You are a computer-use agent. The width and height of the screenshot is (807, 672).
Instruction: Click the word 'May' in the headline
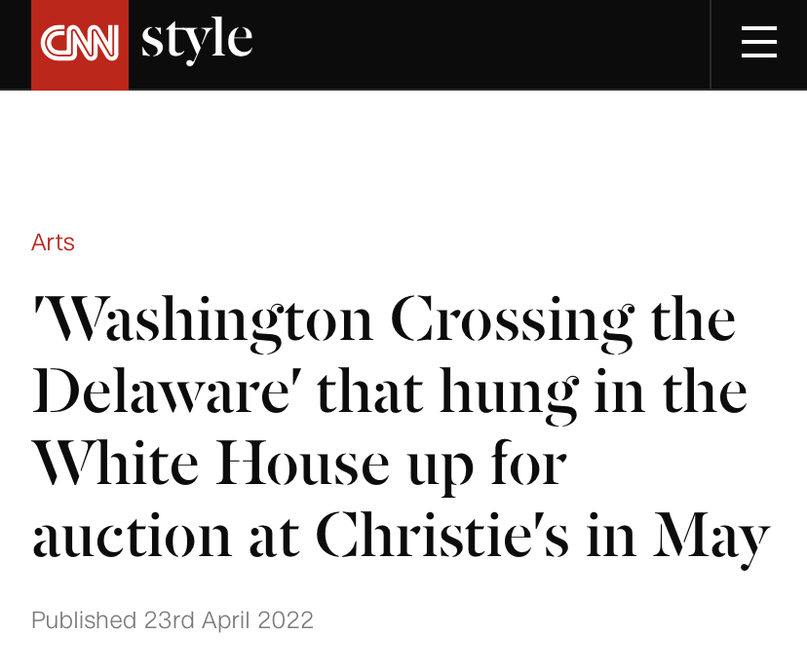[711, 538]
